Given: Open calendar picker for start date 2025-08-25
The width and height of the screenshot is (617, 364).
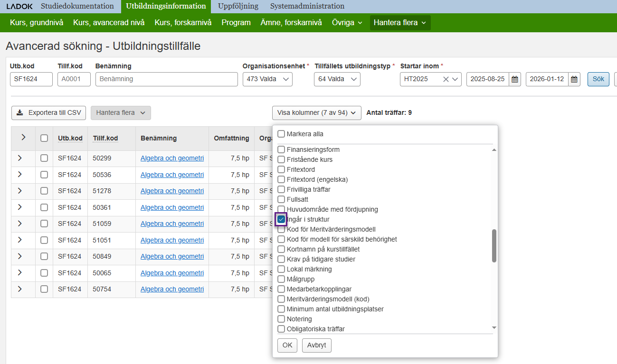Looking at the screenshot, I should click(x=515, y=79).
